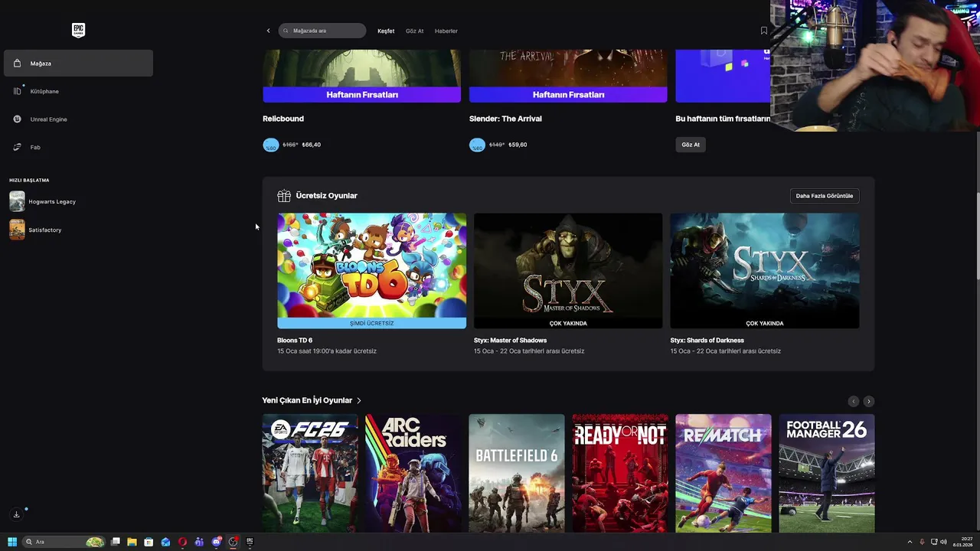Open the Mail app from the taskbar

(x=165, y=542)
